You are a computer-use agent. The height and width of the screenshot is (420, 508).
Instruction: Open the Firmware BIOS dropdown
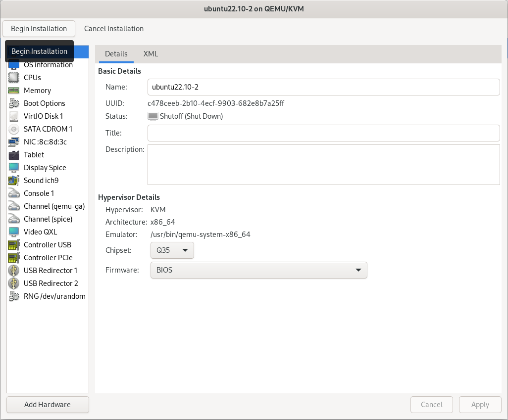click(x=258, y=270)
